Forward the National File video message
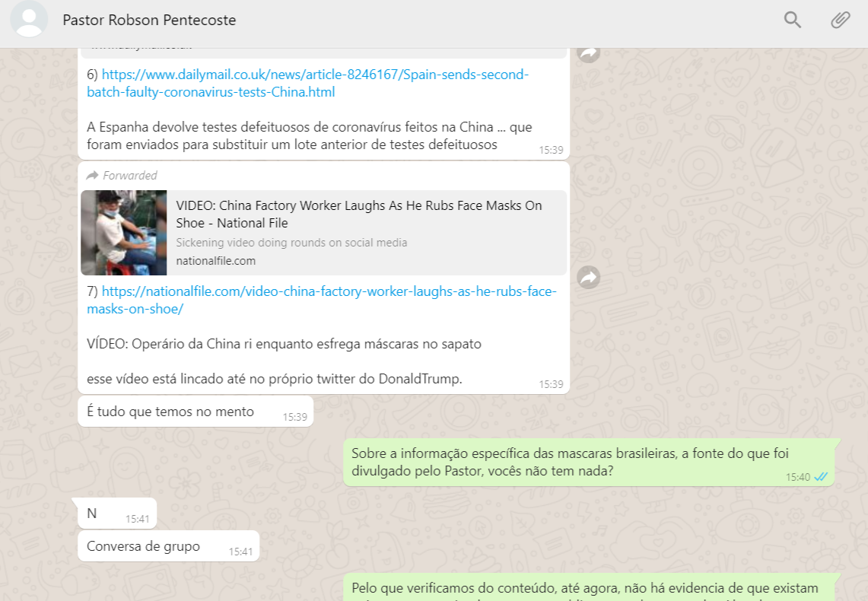868x601 pixels. coord(589,277)
